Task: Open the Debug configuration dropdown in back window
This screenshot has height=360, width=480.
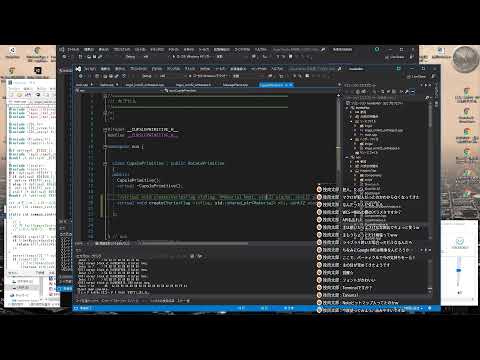Action: click(x=131, y=57)
